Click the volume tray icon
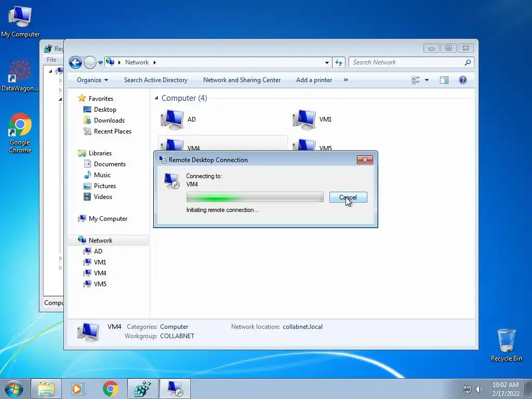This screenshot has height=399, width=532. pos(480,390)
